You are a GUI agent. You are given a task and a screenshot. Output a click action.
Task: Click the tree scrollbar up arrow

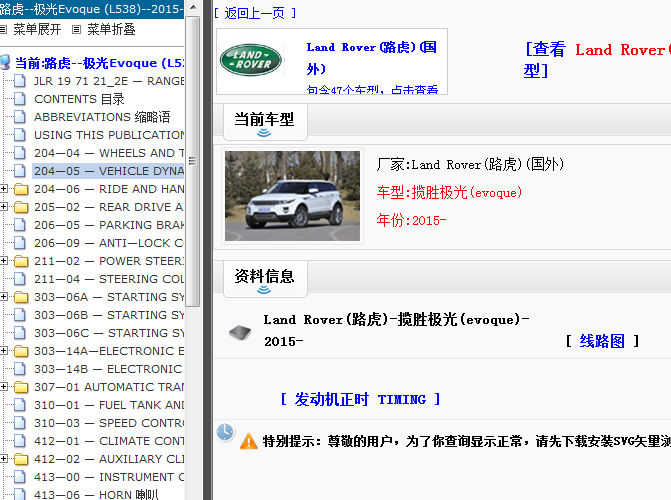coord(193,7)
